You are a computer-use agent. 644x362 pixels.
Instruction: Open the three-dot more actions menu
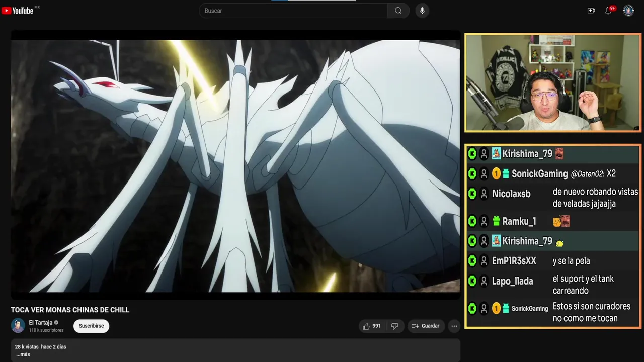pyautogui.click(x=454, y=326)
